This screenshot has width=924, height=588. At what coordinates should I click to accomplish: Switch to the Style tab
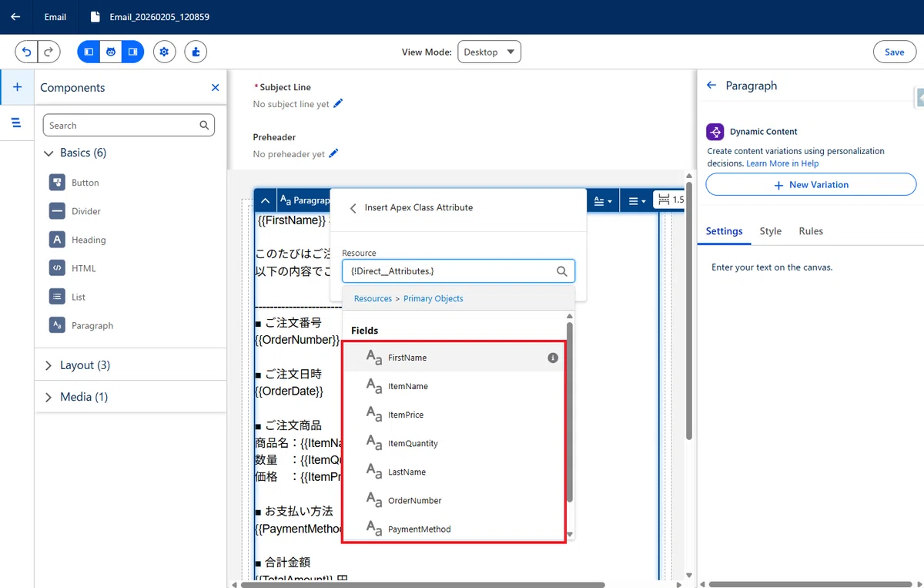click(x=770, y=231)
